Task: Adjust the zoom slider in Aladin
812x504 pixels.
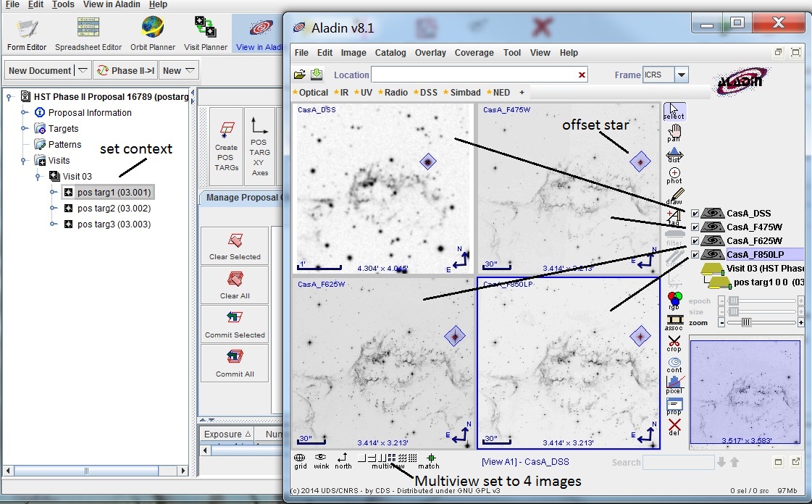Action: point(745,322)
